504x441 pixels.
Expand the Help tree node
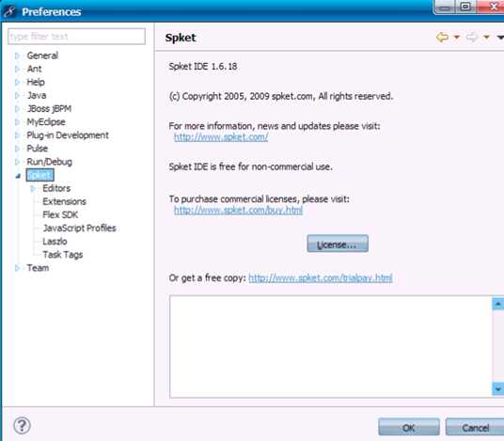[x=18, y=83]
